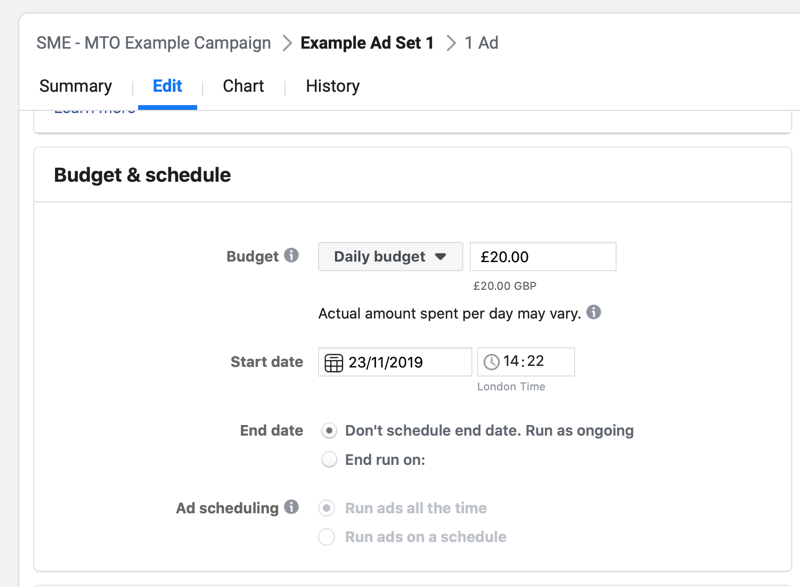Open the Summary tab

(75, 86)
